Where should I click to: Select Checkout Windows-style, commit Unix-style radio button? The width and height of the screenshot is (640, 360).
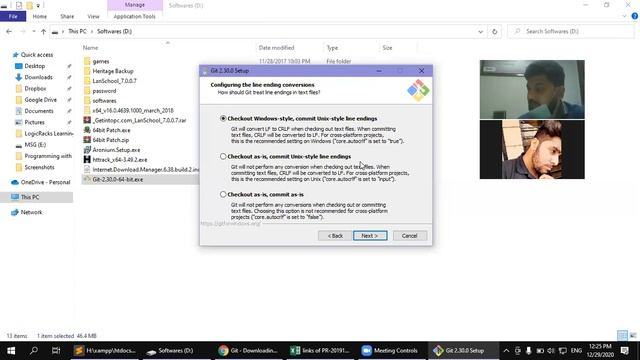click(223, 118)
